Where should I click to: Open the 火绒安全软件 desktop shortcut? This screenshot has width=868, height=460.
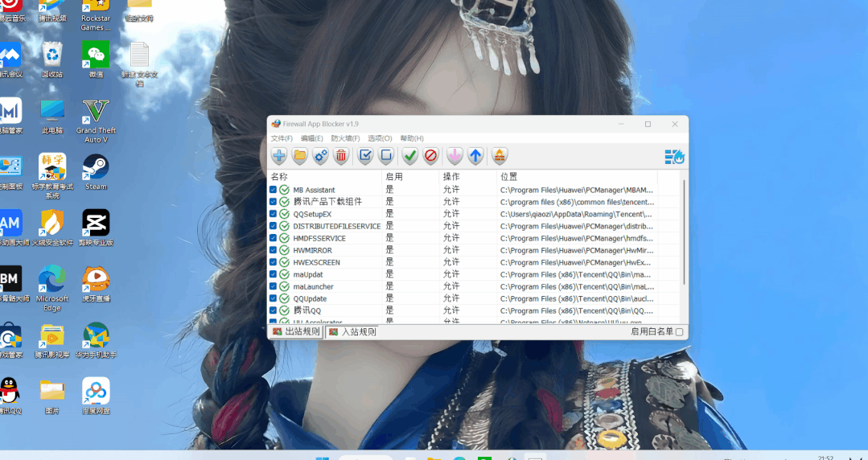point(52,228)
